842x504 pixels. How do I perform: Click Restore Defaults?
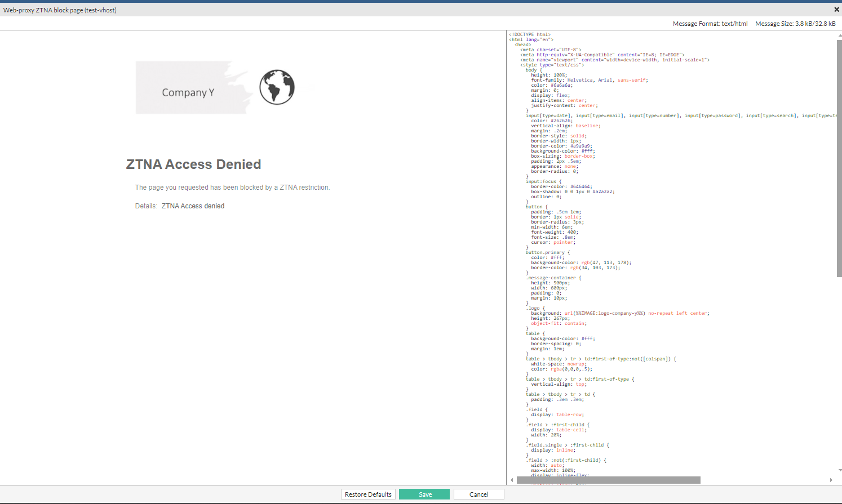click(x=367, y=494)
